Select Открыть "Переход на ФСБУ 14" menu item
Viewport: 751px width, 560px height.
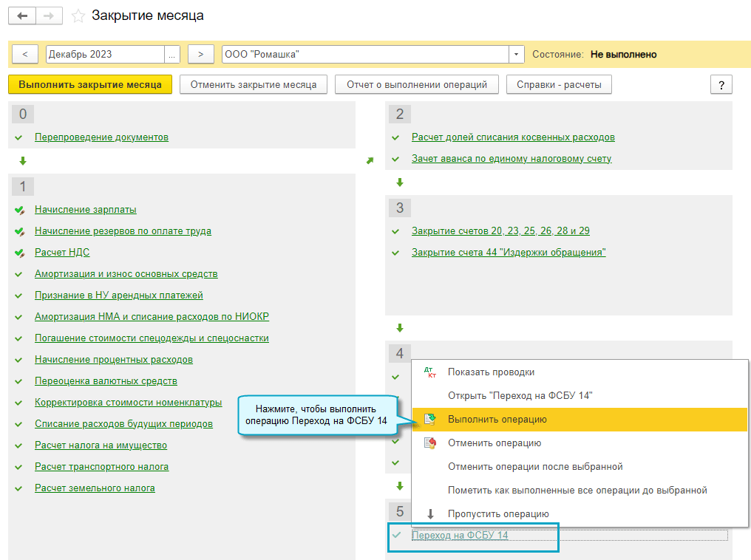(520, 396)
